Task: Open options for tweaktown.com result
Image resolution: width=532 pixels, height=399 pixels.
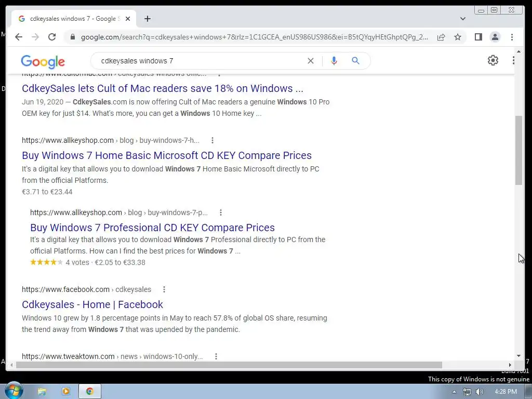Action: coord(216,356)
